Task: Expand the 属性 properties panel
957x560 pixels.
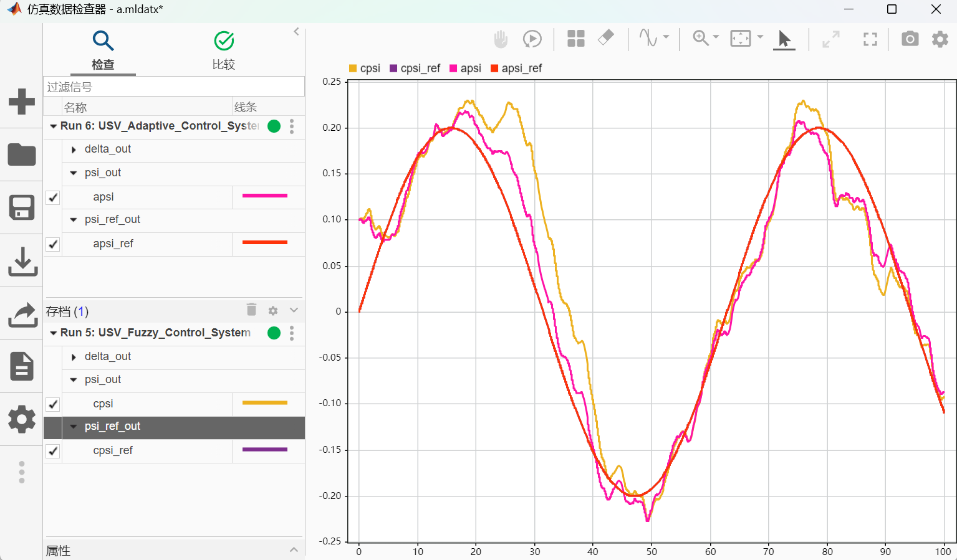Action: pyautogui.click(x=294, y=549)
